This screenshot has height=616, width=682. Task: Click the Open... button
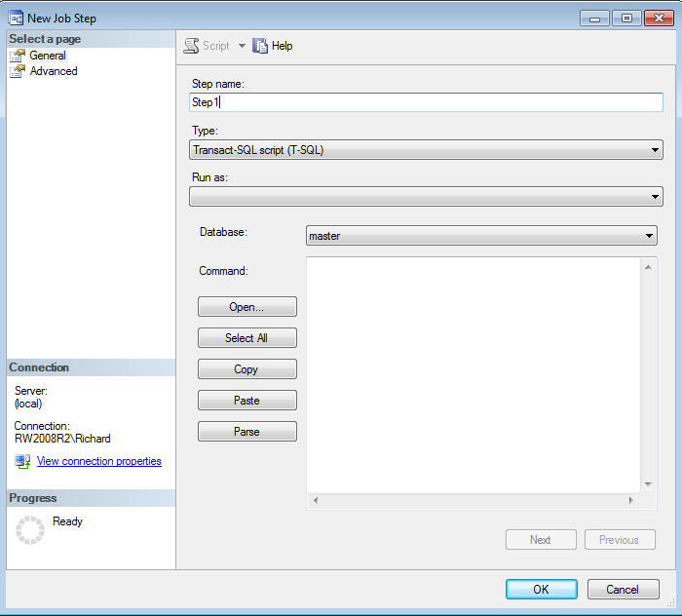(247, 307)
